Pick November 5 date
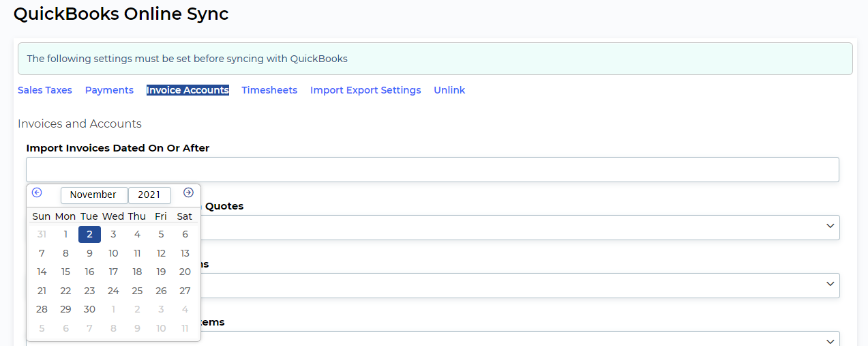Image resolution: width=868 pixels, height=346 pixels. tap(161, 234)
